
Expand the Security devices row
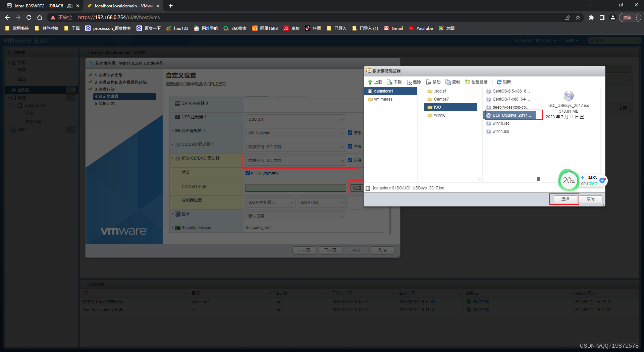172,227
